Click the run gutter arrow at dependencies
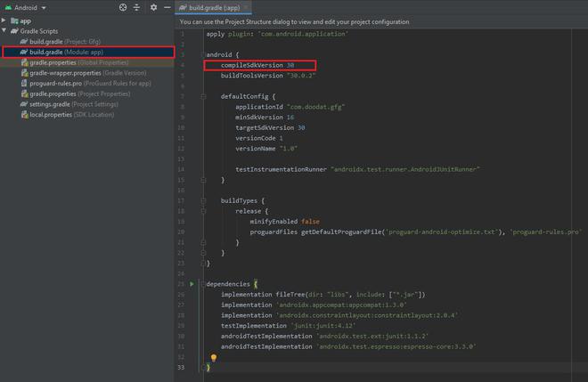This screenshot has height=382, width=588. [x=192, y=284]
